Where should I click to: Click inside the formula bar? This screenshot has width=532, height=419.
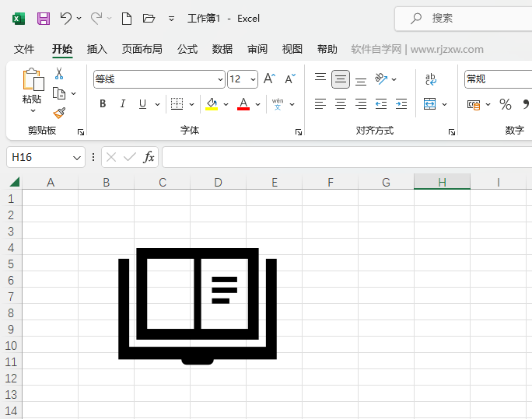coord(347,157)
